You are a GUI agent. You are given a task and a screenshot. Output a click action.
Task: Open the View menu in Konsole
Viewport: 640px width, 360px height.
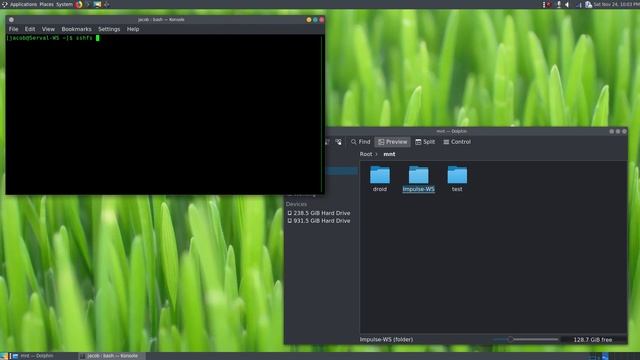coord(48,29)
